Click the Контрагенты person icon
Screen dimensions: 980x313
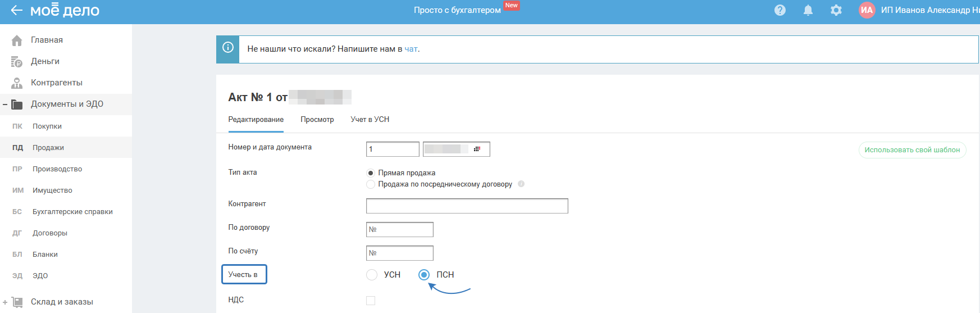17,83
